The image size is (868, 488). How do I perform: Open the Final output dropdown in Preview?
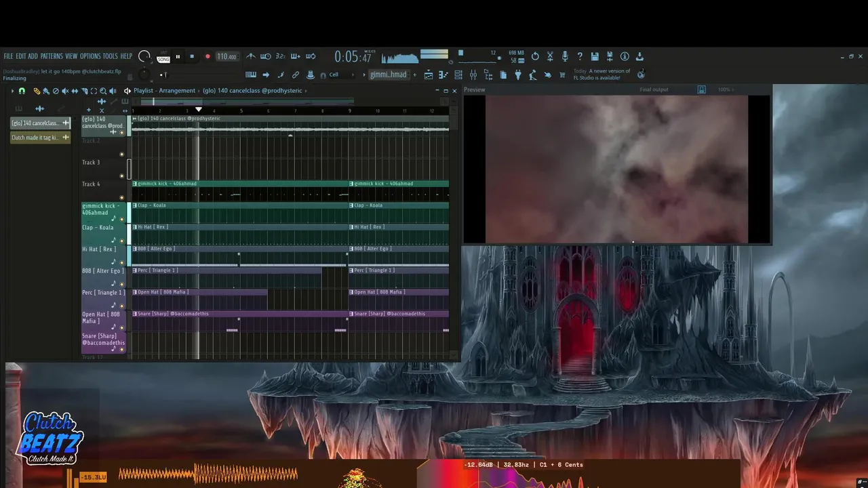tap(654, 89)
